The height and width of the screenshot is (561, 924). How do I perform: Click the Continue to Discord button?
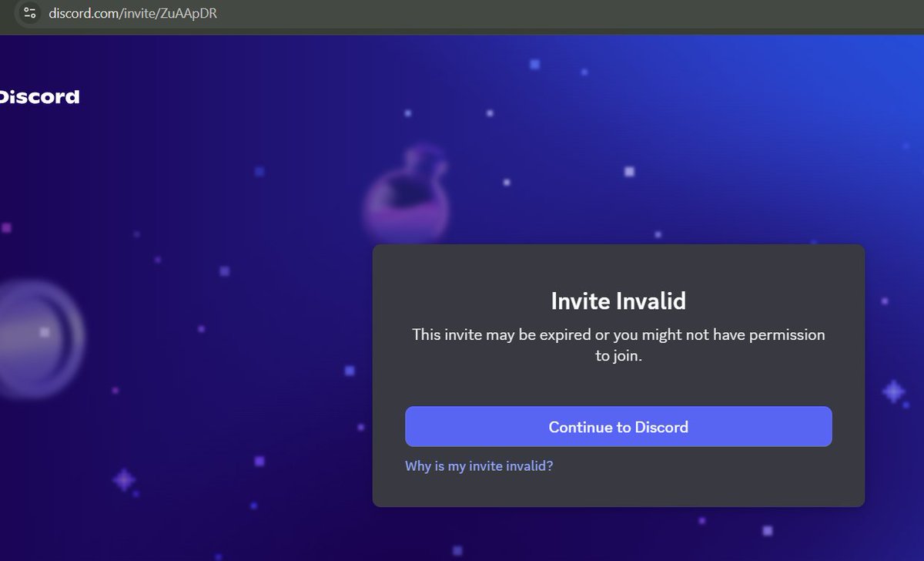(x=618, y=426)
